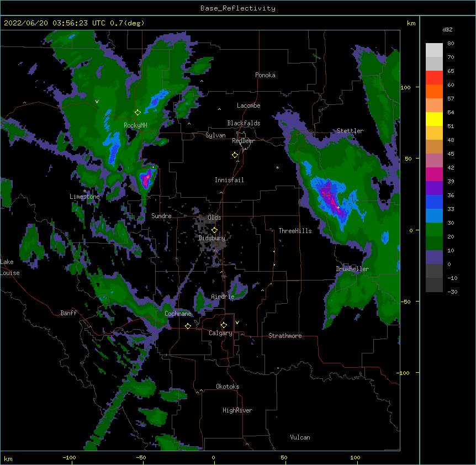Click the Ponoka city label

[265, 75]
